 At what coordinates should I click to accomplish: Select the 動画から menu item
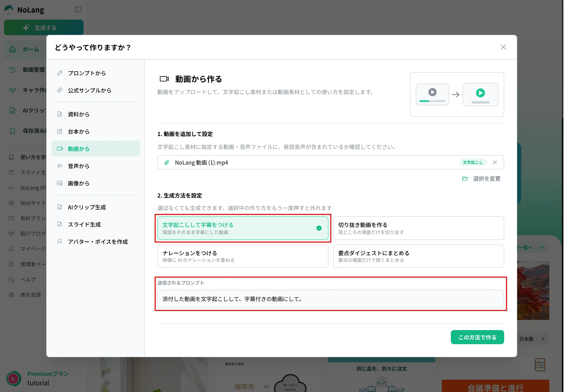[95, 149]
